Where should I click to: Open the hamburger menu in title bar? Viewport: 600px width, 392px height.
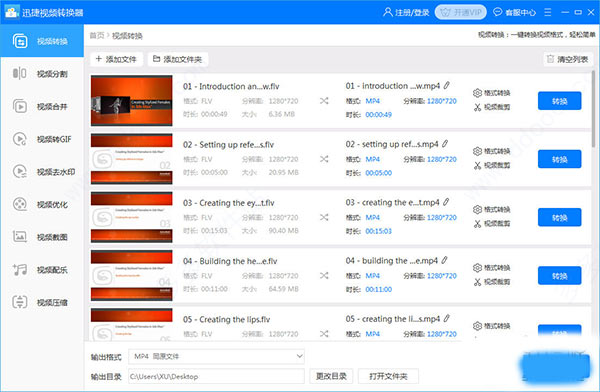point(548,12)
